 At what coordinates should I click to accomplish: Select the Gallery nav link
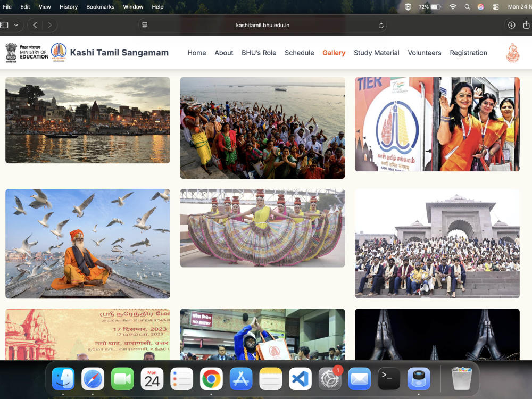(334, 53)
